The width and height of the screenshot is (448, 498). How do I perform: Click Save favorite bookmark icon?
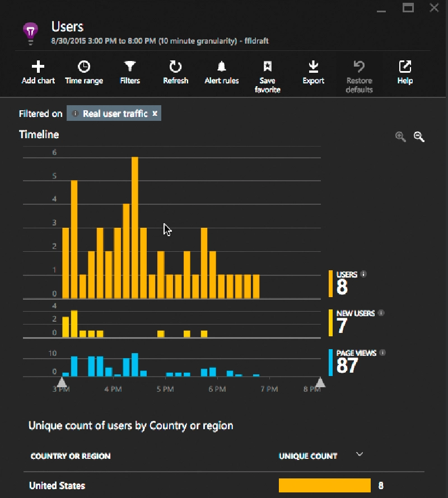[x=268, y=67]
